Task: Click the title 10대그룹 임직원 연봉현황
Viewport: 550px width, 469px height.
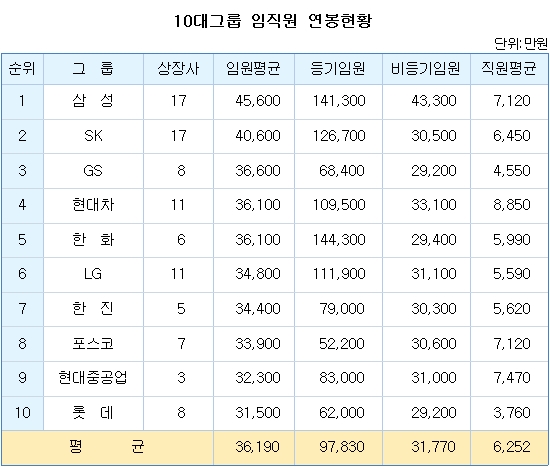Action: (273, 21)
